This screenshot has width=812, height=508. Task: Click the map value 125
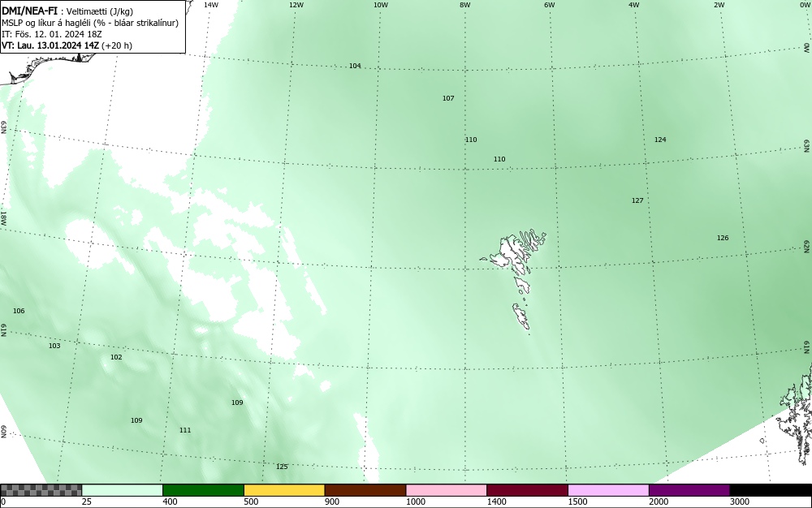click(x=282, y=467)
